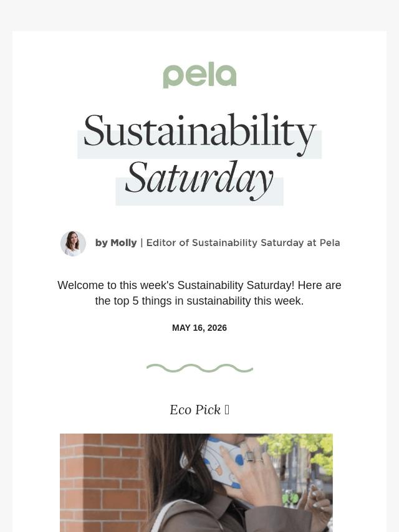This screenshot has height=532, width=399.
Task: Click the emoji placeholder after Eco Pick
Action: (227, 410)
